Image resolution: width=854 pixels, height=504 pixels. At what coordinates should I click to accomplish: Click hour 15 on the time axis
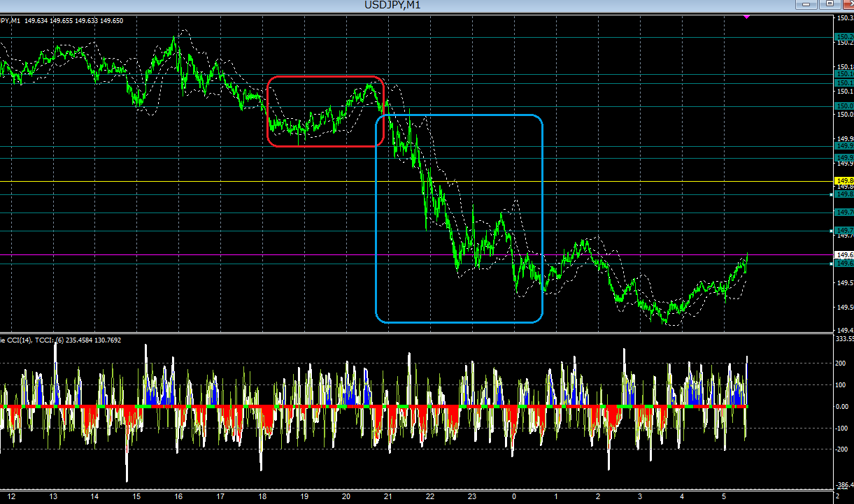tap(137, 497)
